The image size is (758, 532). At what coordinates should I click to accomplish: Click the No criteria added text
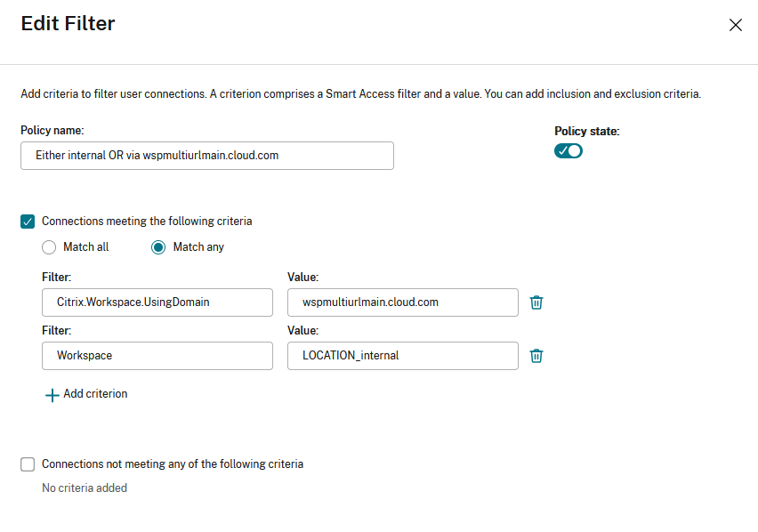(x=85, y=488)
